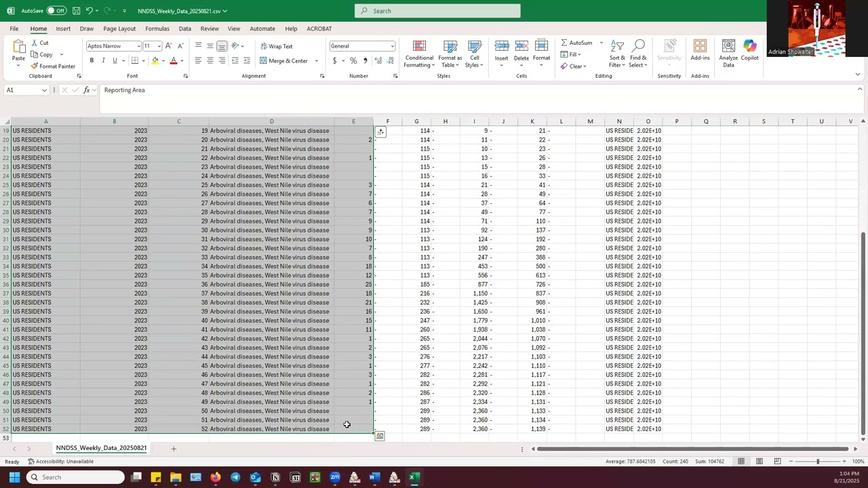Click the Percent Style icon
Image resolution: width=868 pixels, height=488 pixels.
(353, 61)
